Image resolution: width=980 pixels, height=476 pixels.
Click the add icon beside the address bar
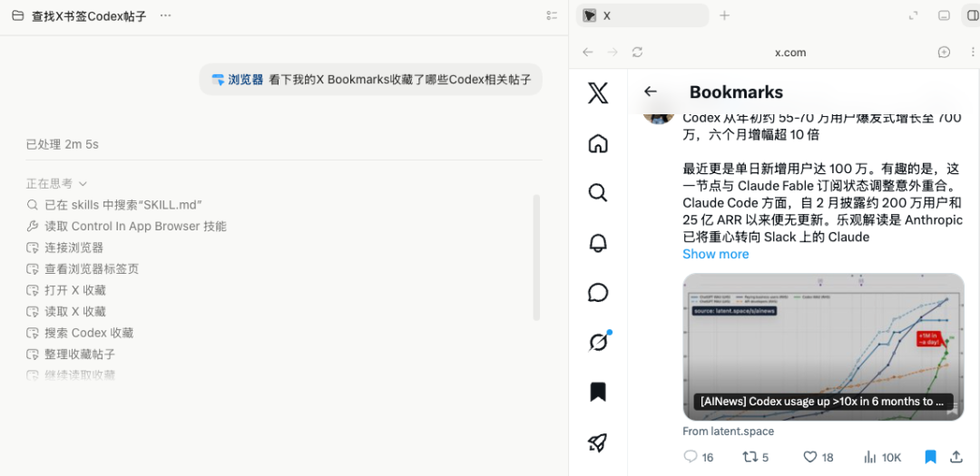pyautogui.click(x=944, y=53)
